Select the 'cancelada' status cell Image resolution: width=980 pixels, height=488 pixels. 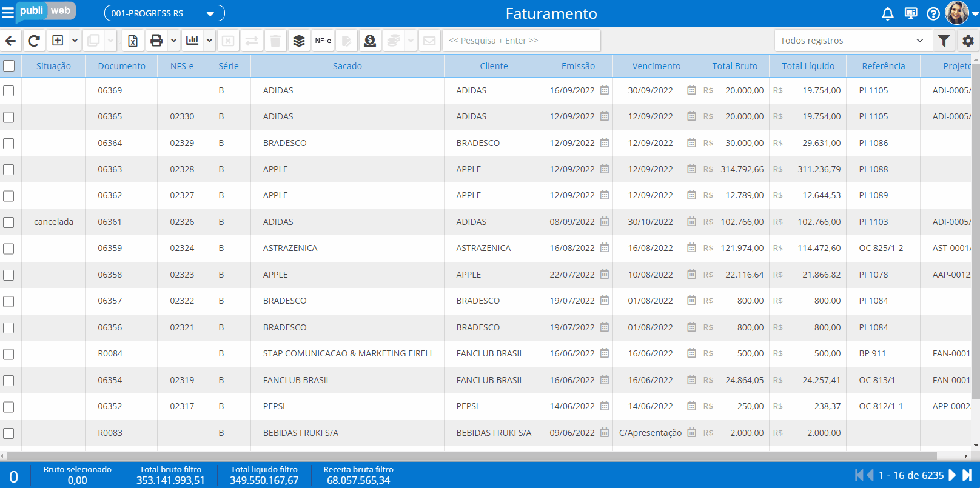coord(53,222)
